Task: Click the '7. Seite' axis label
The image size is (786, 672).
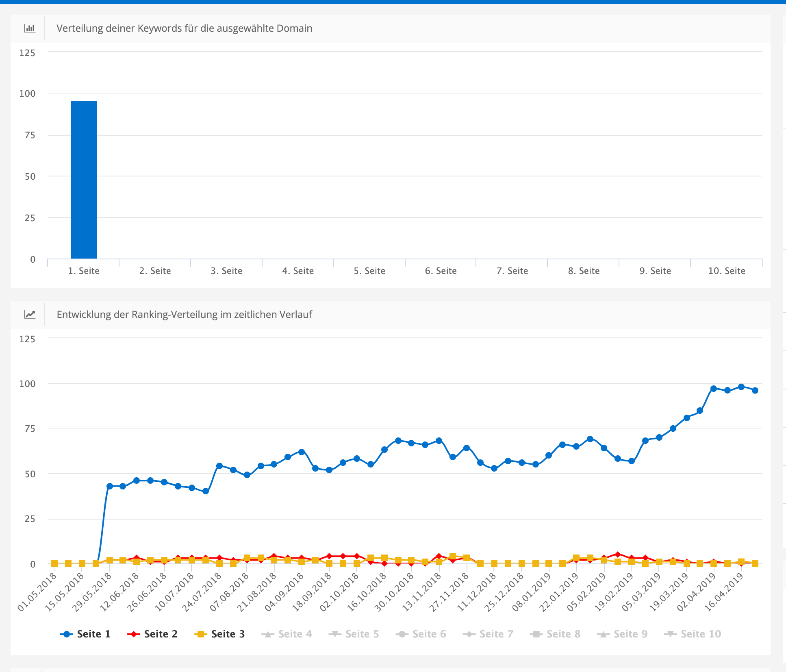Action: pos(512,271)
